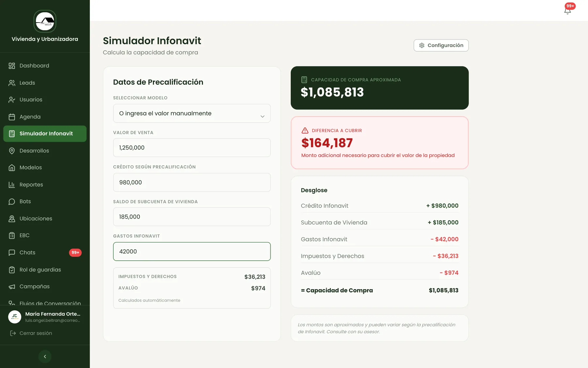This screenshot has width=588, height=368.
Task: Click the Valor de venta input field
Action: click(192, 148)
